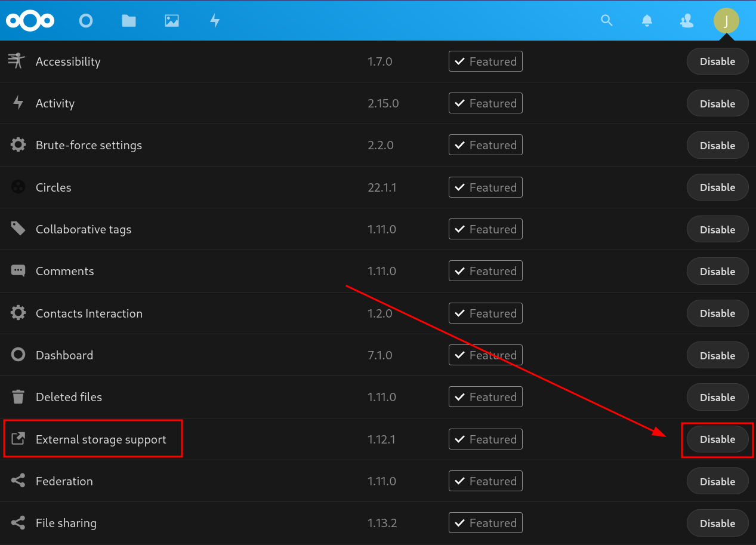The image size is (756, 545).
Task: Click the Deleted files trash icon
Action: coord(18,397)
